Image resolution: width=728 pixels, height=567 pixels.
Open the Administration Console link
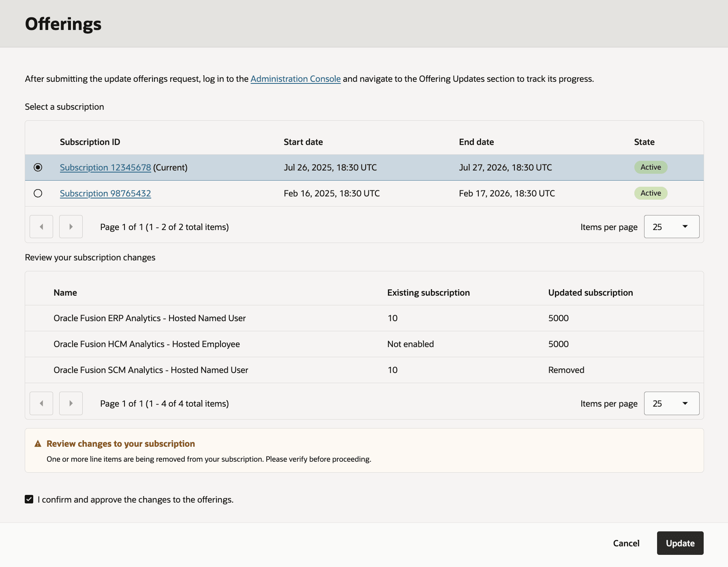pyautogui.click(x=295, y=79)
